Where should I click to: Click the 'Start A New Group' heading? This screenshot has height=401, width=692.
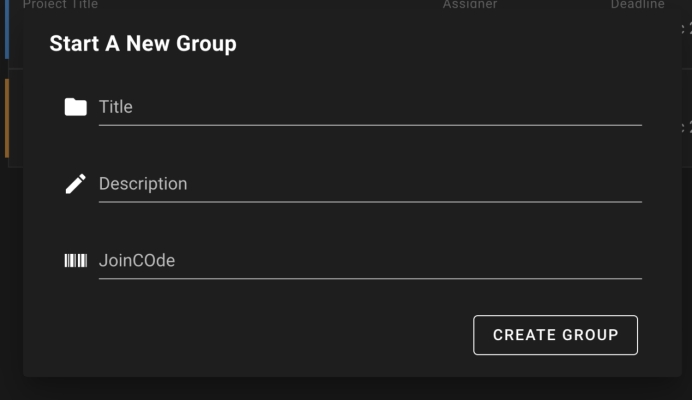pyautogui.click(x=143, y=44)
